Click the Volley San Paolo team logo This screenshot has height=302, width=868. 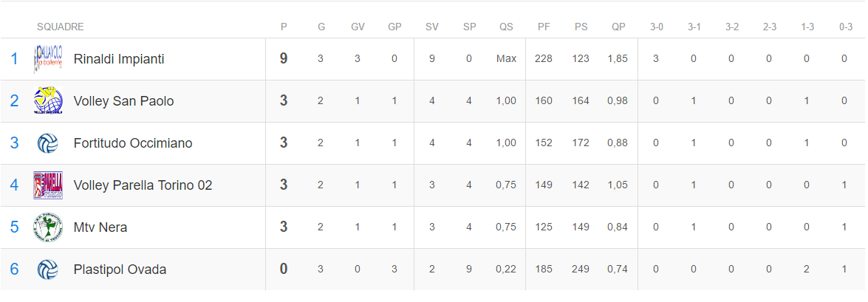pos(48,101)
